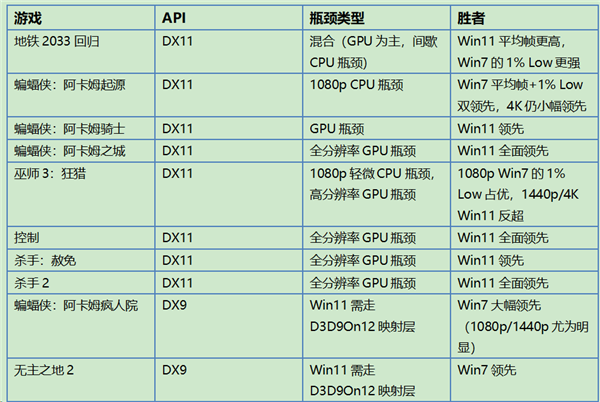Select DX11 cell in 阿卡姆之城 row
The height and width of the screenshot is (402, 600).
229,151
